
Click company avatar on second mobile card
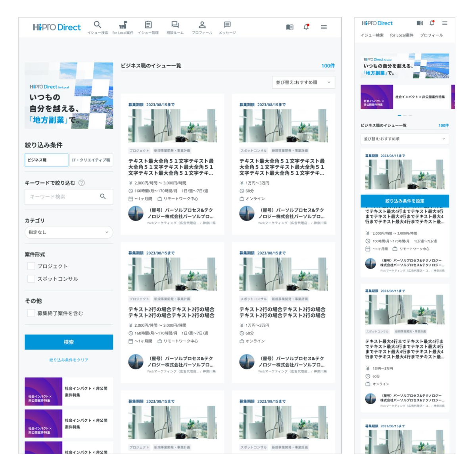pyautogui.click(x=370, y=399)
